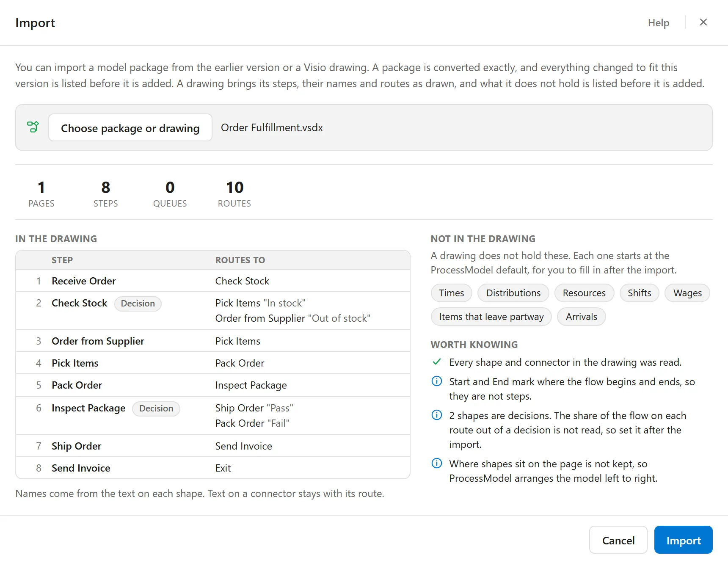Screen dimensions: 728x563
Task: Select the step name 'Inspect Package' in row 6
Action: [x=88, y=408]
